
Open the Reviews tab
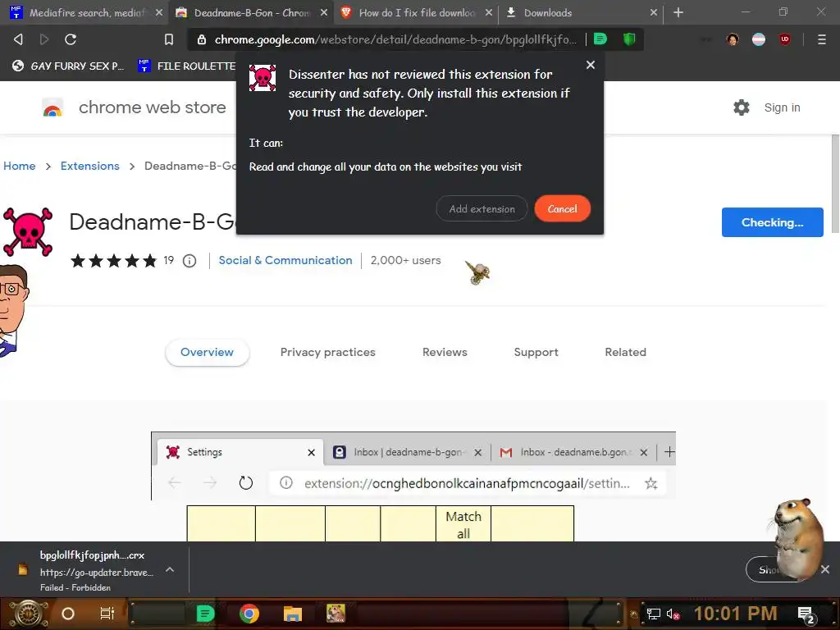click(445, 352)
